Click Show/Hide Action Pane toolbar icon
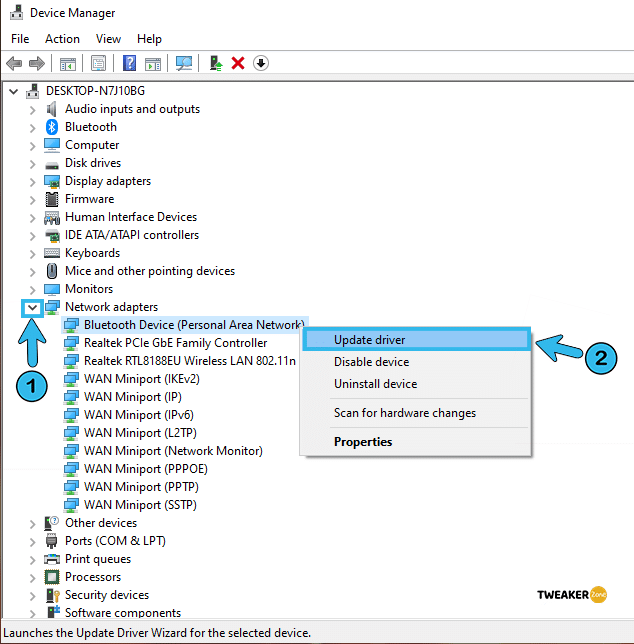This screenshot has width=634, height=644. (153, 64)
